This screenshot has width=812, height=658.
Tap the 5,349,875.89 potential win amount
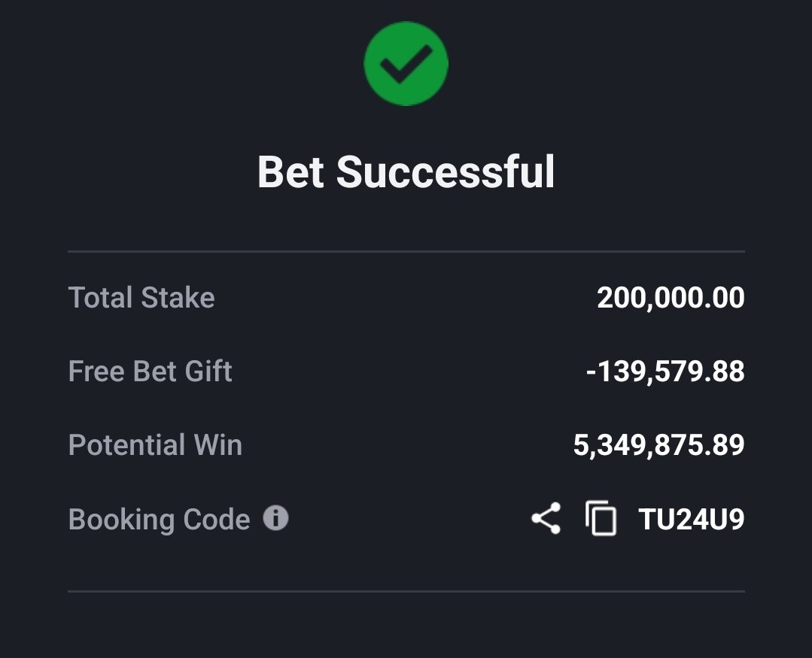coord(658,445)
